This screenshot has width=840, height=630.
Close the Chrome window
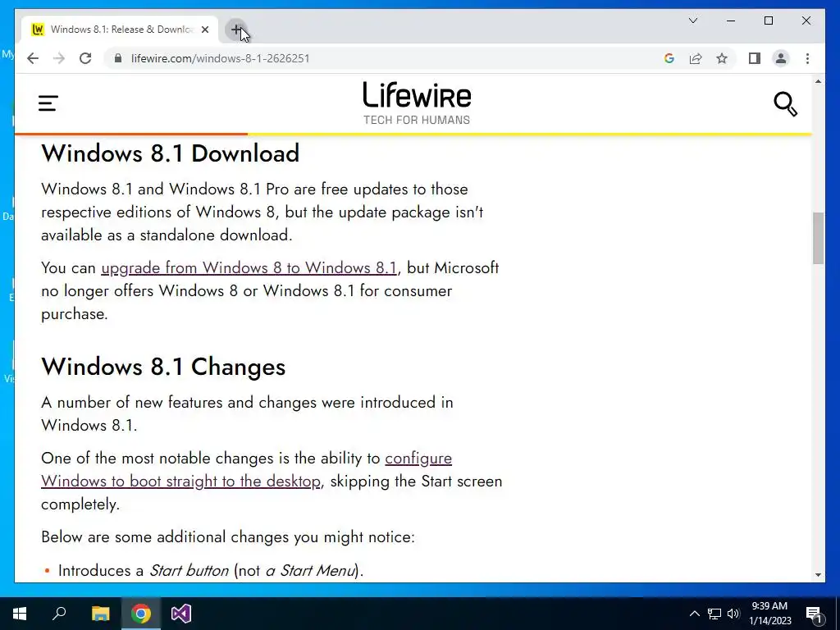pos(806,21)
